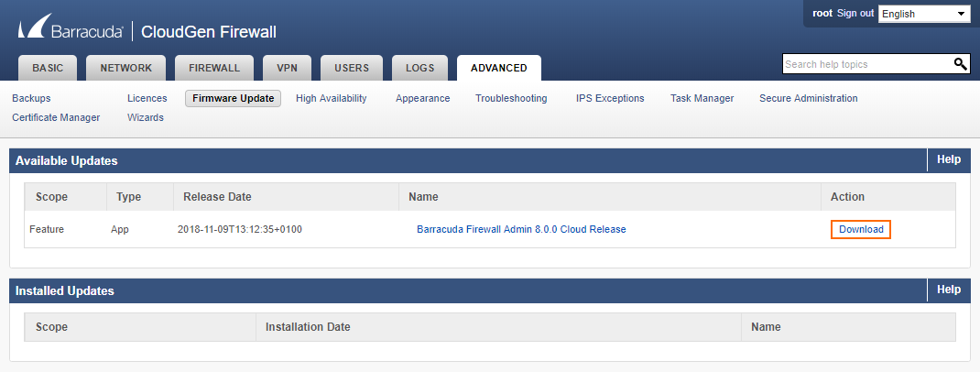Open Certificate Manager
The height and width of the screenshot is (372, 980).
[56, 117]
